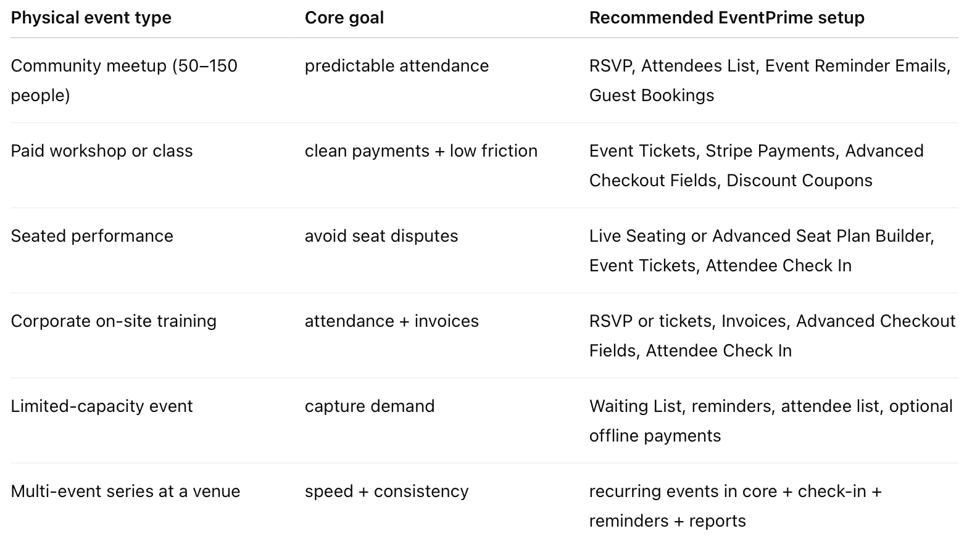
Task: Select the "Corporate on-site training" cell
Action: pyautogui.click(x=114, y=321)
